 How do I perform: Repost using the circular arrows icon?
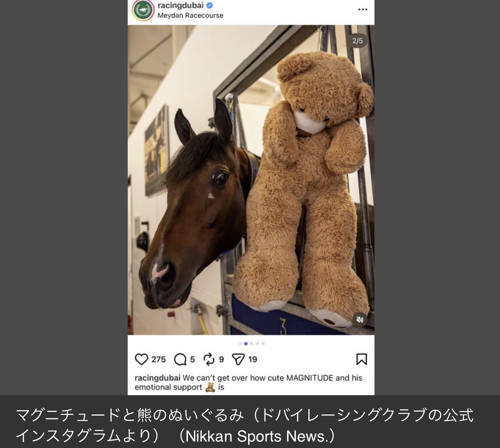209,359
